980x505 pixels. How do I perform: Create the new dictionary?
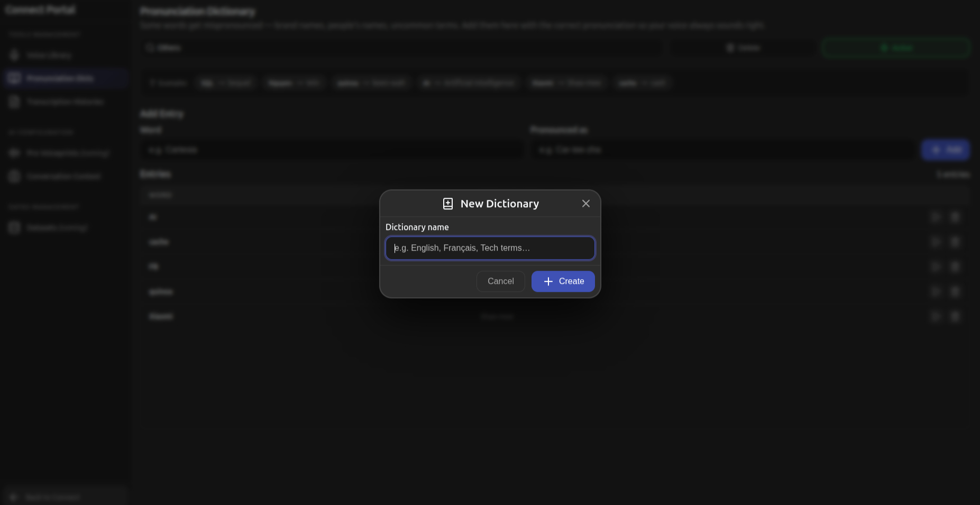click(x=563, y=281)
